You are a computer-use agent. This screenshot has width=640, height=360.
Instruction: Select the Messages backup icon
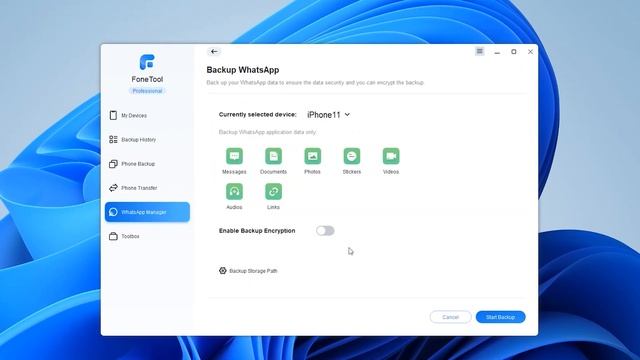(x=234, y=156)
